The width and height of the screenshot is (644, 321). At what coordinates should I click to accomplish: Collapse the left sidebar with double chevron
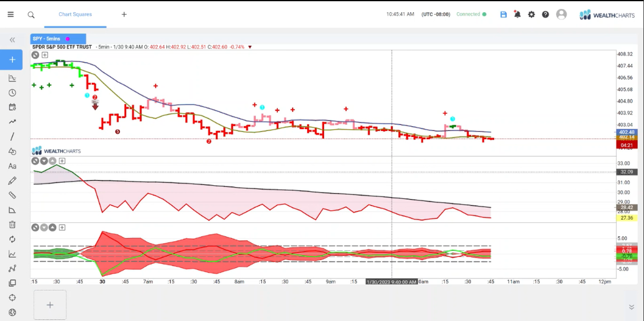12,40
